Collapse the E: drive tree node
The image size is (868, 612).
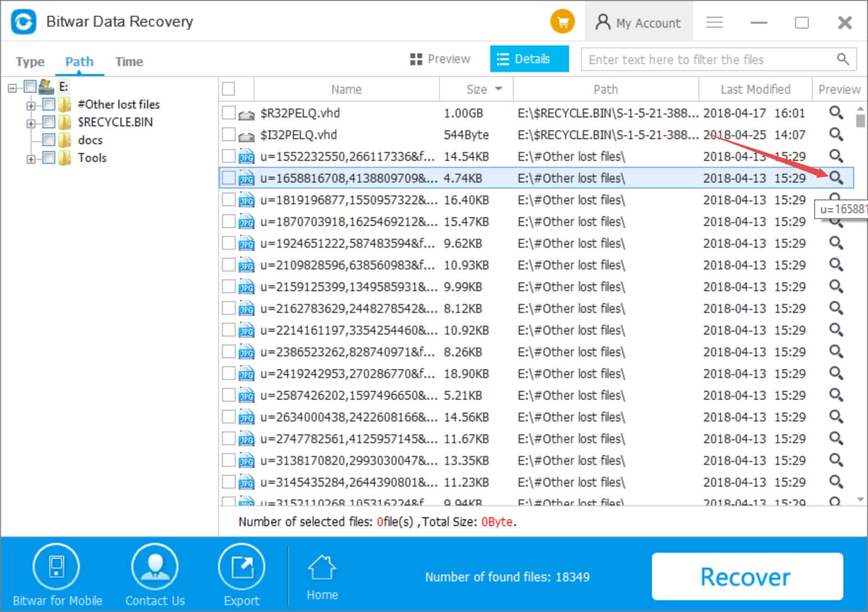point(12,88)
